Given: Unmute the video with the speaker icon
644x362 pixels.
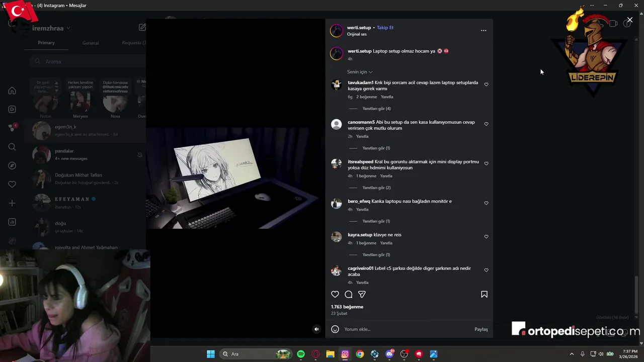Looking at the screenshot, I should tap(316, 329).
